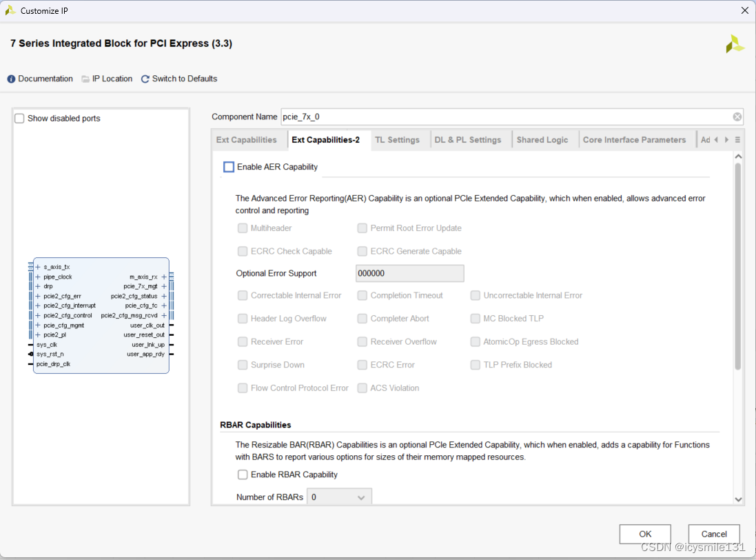This screenshot has width=756, height=560.
Task: Check Header Log Overflow
Action: click(x=243, y=319)
